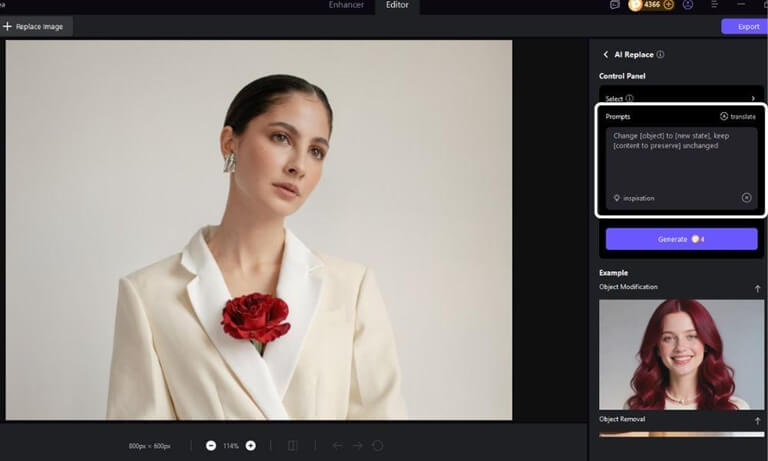Clear the prompt with the circled X icon
Screen dimensions: 768x461
[746, 198]
